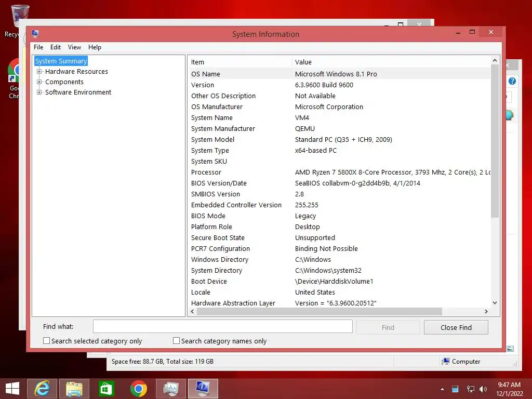The height and width of the screenshot is (399, 532).
Task: Select System Summary in the tree
Action: (61, 61)
